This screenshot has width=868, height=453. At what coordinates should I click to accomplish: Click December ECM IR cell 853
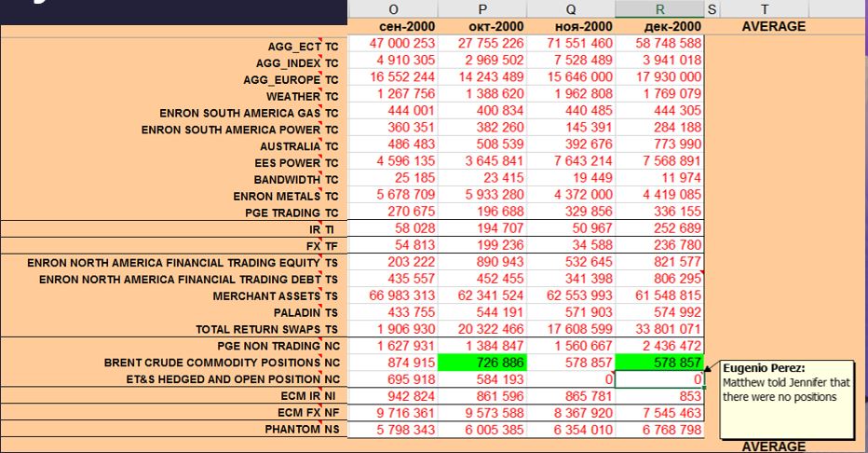pyautogui.click(x=660, y=396)
